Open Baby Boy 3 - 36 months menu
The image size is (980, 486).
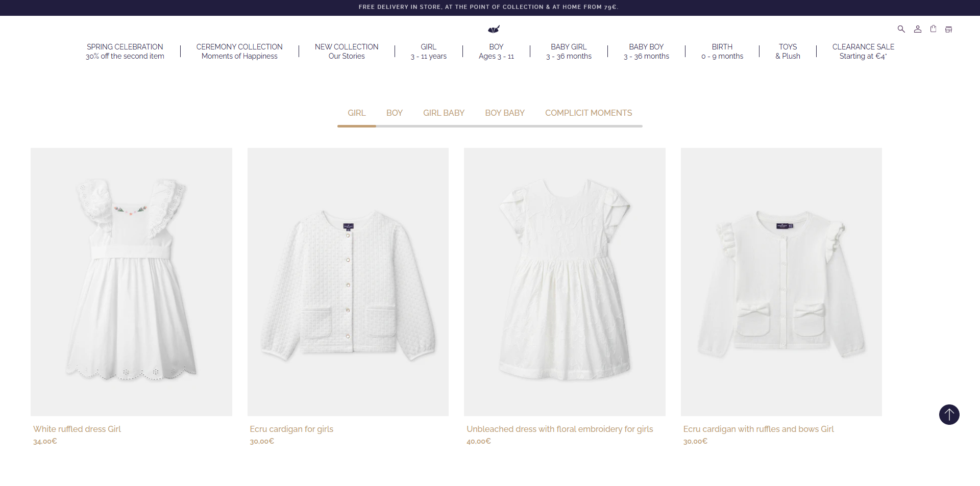(x=646, y=52)
